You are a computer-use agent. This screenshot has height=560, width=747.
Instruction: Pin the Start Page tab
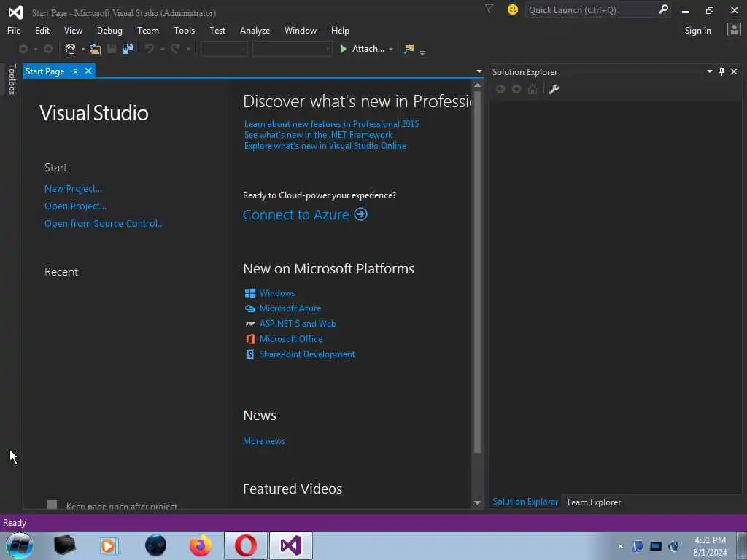pos(75,71)
